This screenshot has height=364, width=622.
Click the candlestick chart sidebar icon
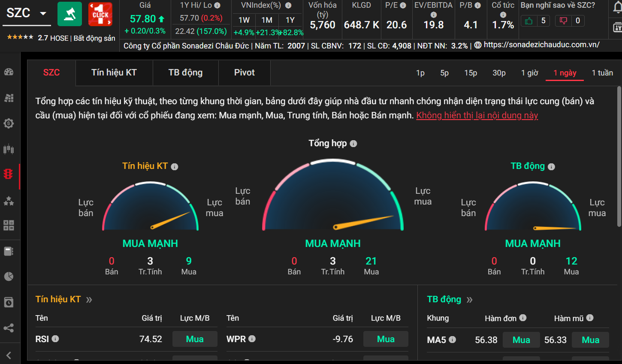tap(9, 149)
